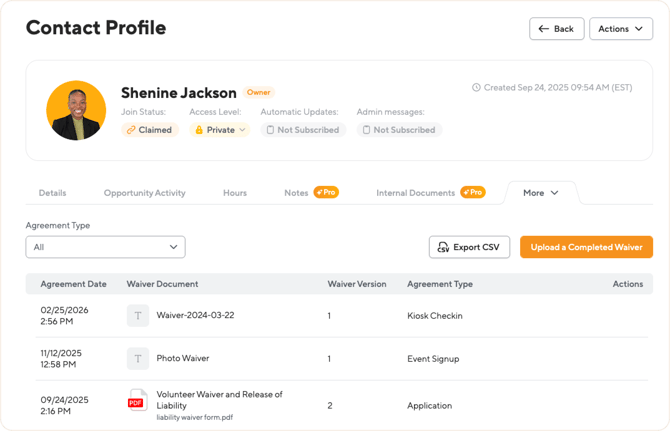The height and width of the screenshot is (431, 670).
Task: Open the Agreement Type filter dropdown
Action: pyautogui.click(x=105, y=247)
